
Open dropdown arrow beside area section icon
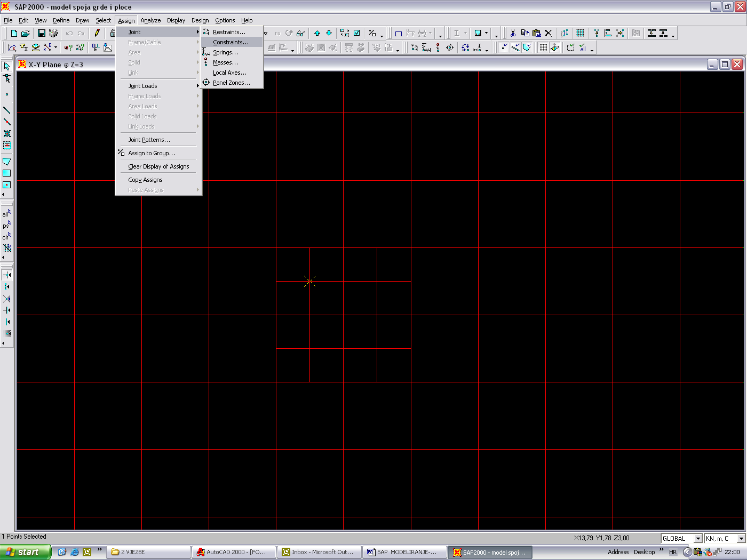[x=486, y=33]
